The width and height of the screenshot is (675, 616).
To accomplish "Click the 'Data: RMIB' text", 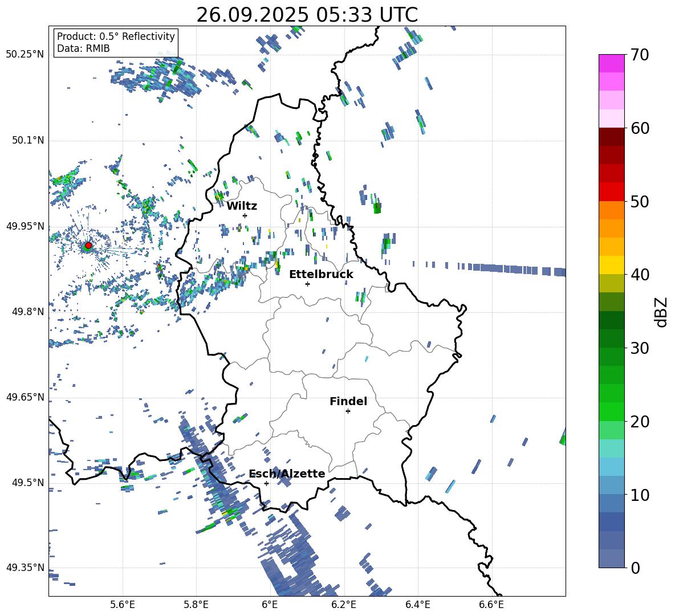I will [83, 48].
